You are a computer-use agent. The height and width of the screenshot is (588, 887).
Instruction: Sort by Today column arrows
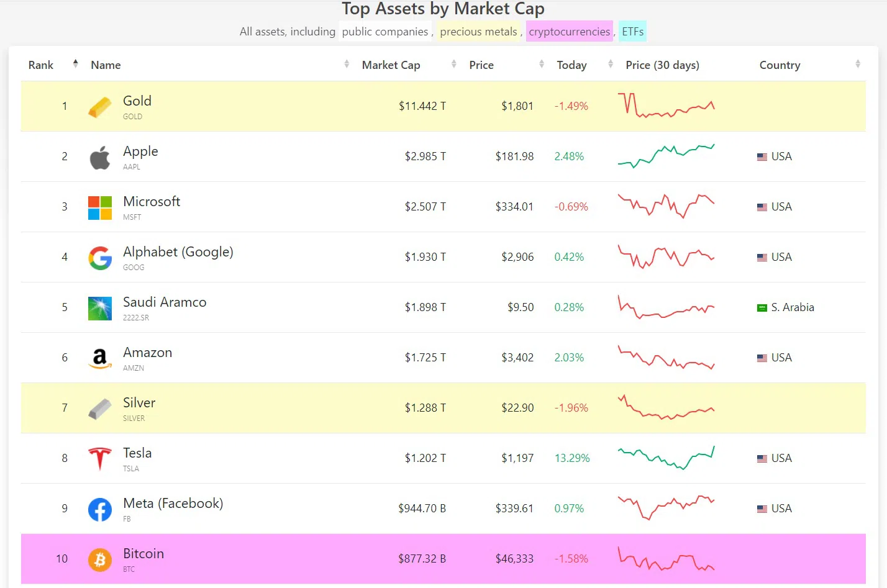point(610,64)
